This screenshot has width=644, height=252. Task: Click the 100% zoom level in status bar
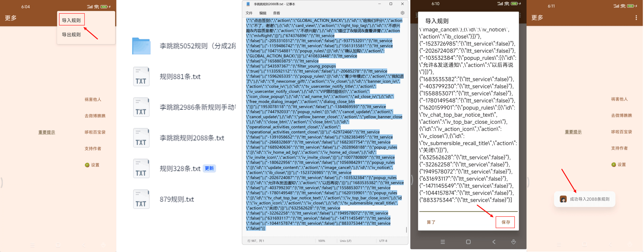[321, 241]
